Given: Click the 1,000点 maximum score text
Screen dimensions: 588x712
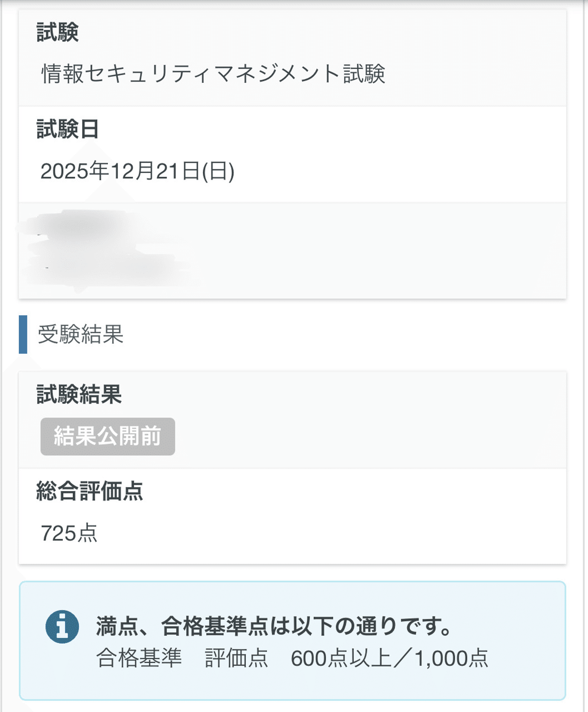Looking at the screenshot, I should coord(452,658).
